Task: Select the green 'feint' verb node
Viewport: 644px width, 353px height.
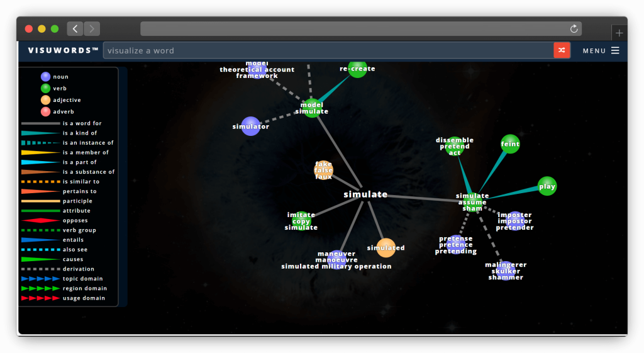Action: click(x=510, y=144)
